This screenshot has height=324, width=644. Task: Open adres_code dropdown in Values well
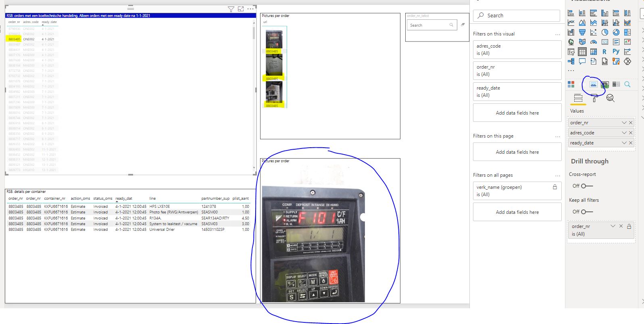624,133
